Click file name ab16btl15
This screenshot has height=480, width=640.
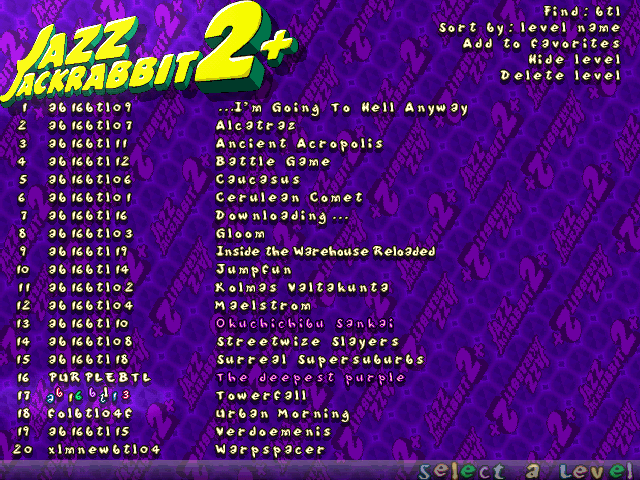point(89,431)
